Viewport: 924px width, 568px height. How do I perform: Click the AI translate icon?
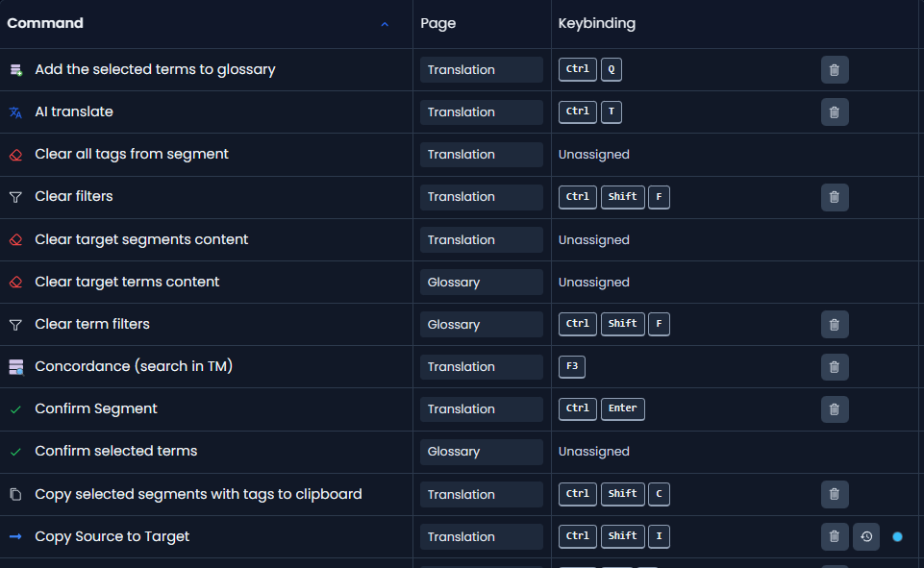(15, 111)
